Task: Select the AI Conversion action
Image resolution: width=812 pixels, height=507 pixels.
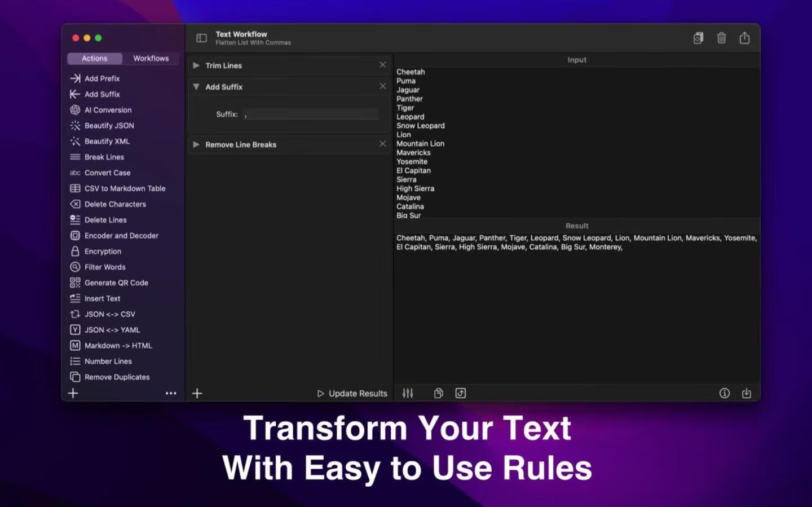Action: pos(108,110)
